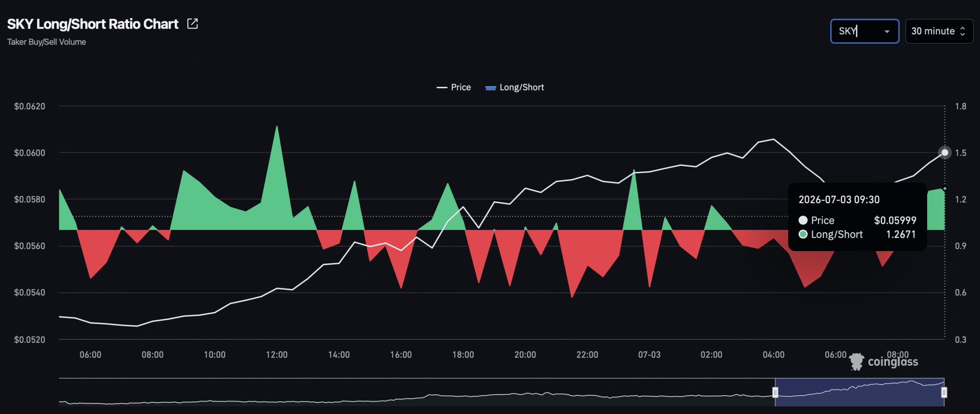Click the 0.3 ratio axis label
The height and width of the screenshot is (414, 980).
pyautogui.click(x=960, y=340)
